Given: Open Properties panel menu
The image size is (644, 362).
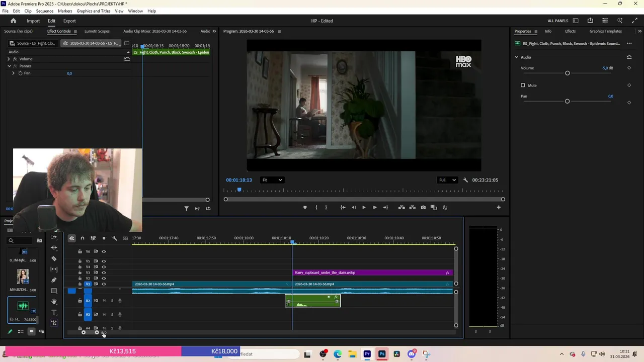Looking at the screenshot, I should [x=536, y=31].
